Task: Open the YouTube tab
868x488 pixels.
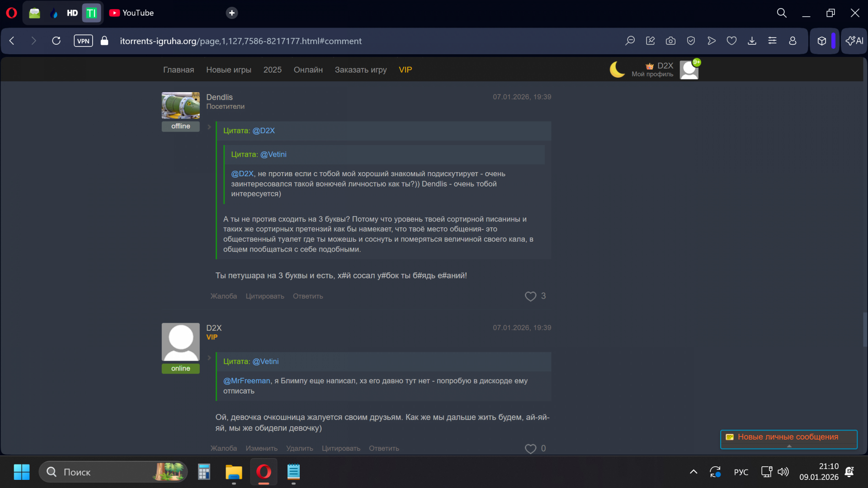Action: coord(132,13)
